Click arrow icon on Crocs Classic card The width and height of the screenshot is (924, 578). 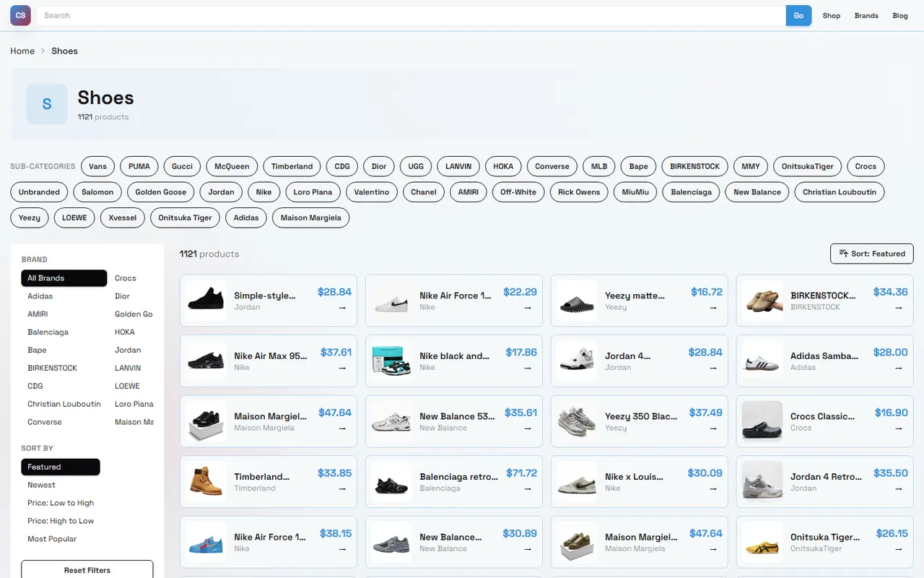pyautogui.click(x=899, y=428)
